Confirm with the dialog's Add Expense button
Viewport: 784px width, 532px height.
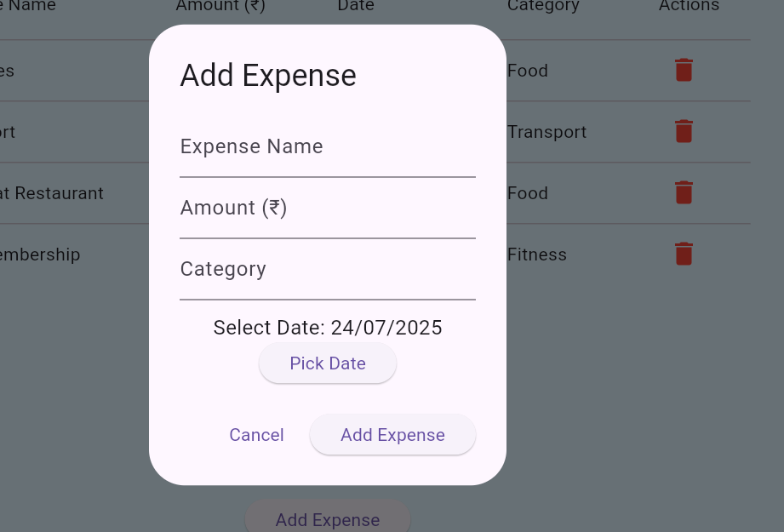pos(392,435)
